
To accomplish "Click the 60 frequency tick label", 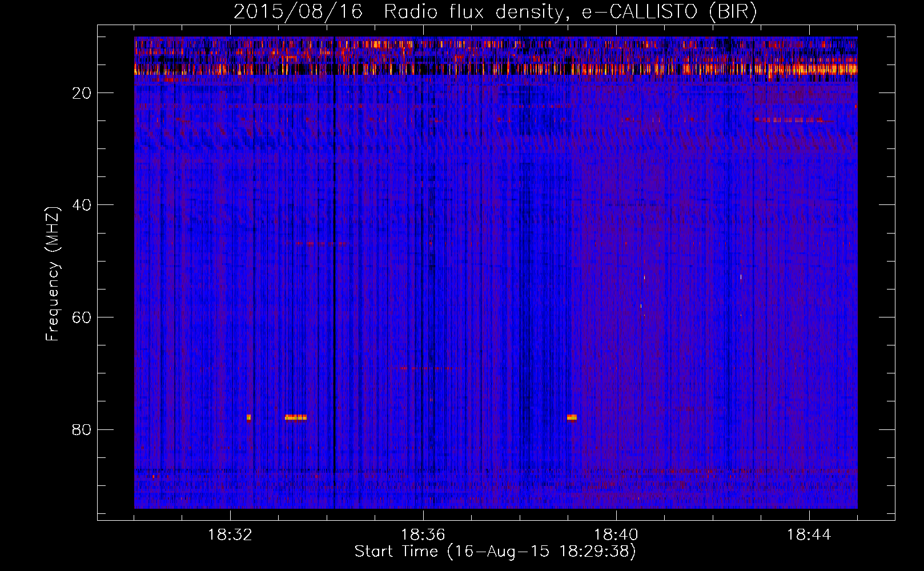I will [x=82, y=317].
